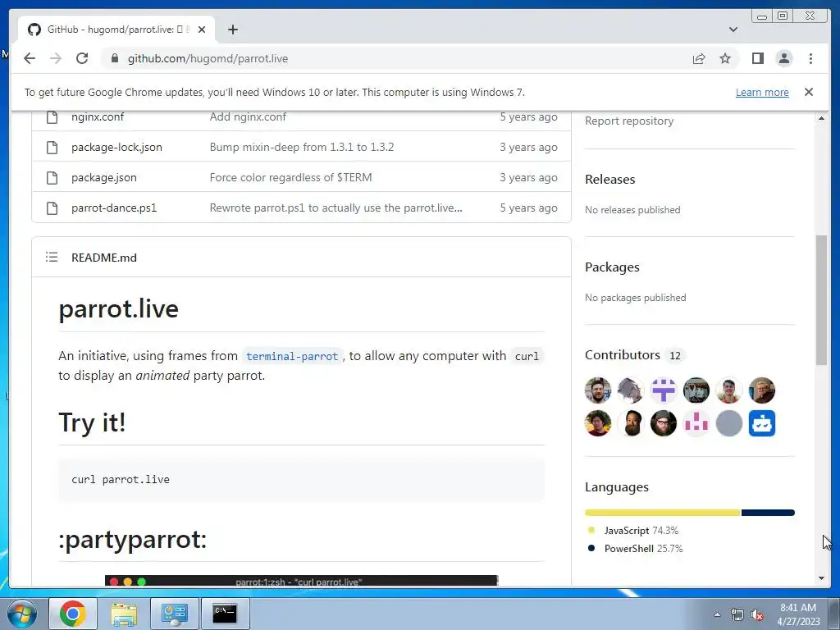Open plain gray circle contributor avatar
The width and height of the screenshot is (840, 630).
pyautogui.click(x=729, y=423)
